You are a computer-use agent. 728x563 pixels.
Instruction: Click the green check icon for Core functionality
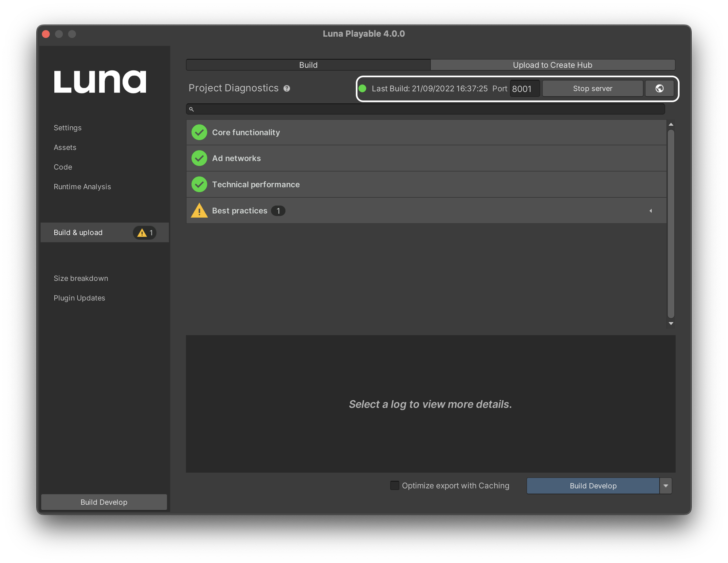(x=199, y=132)
